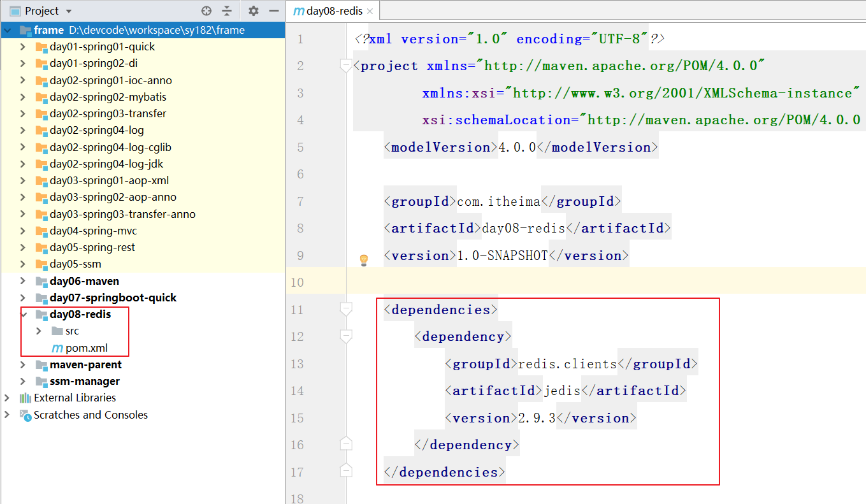Click the folder icon of maven-parent

coord(41,364)
